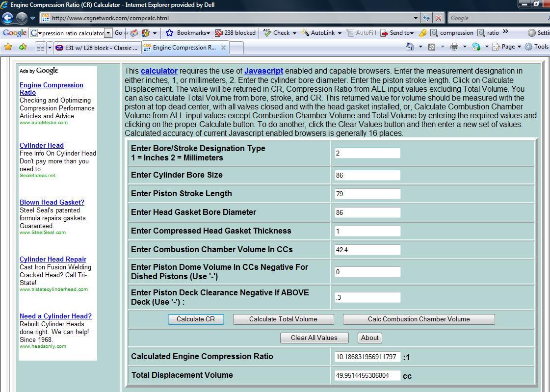This screenshot has width=550, height=392.
Task: Click the Designation Type input field
Action: pos(367,153)
